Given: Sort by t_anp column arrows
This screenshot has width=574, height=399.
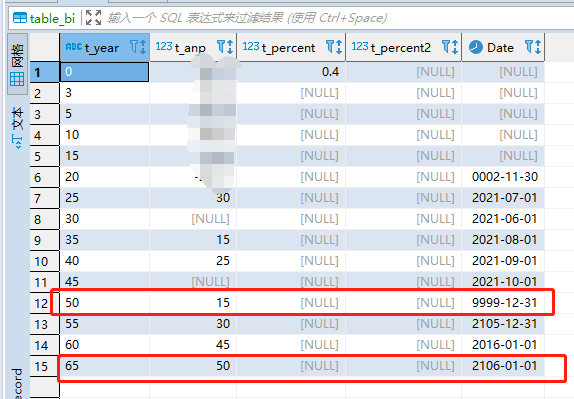Looking at the screenshot, I should click(x=230, y=47).
